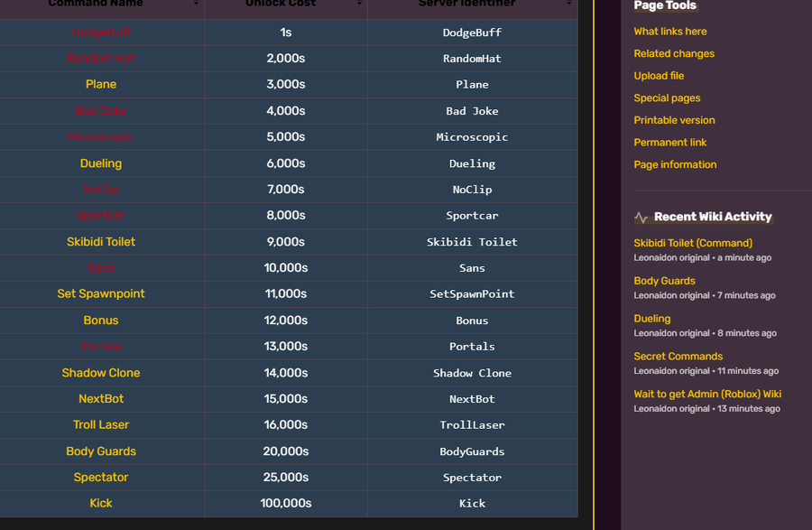Viewport: 812px width, 530px height.
Task: Open Related changes in Page Tools
Action: [673, 53]
